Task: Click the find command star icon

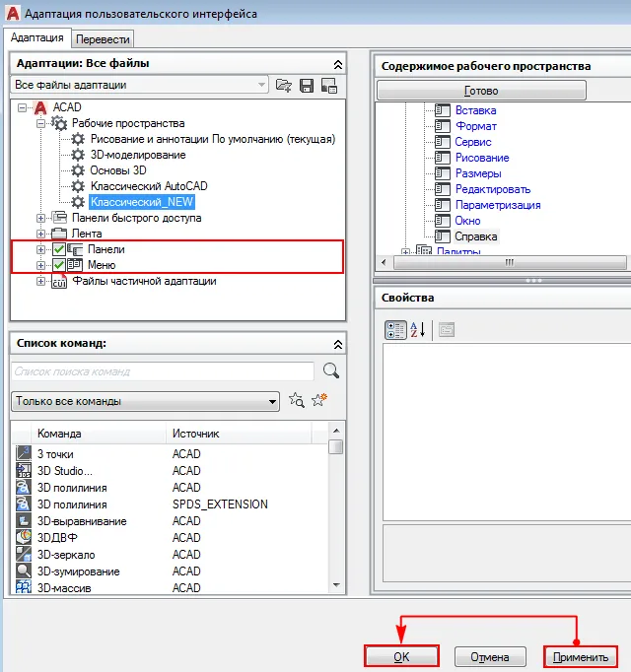Action: (x=297, y=400)
